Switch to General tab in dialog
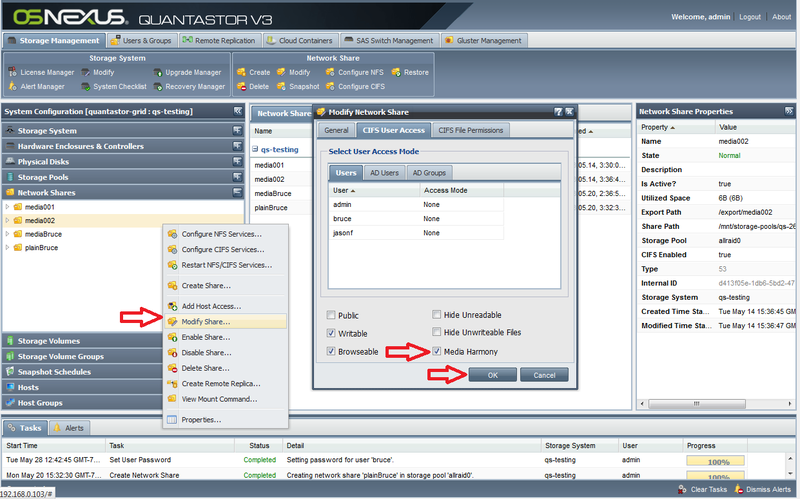This screenshot has height=499, width=800. click(x=336, y=131)
